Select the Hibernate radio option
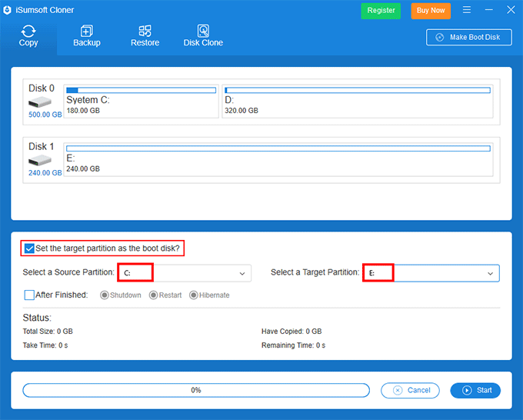The image size is (523, 420). 194,295
